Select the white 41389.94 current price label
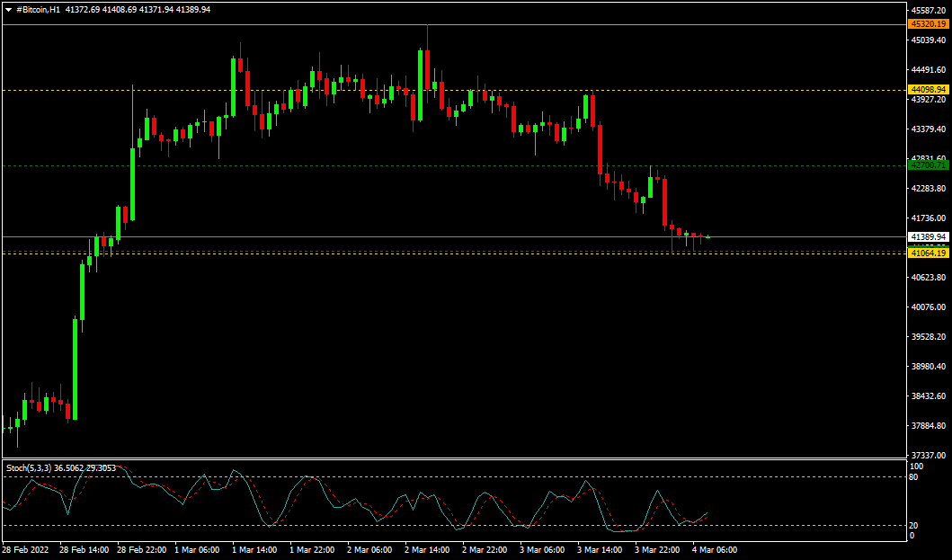 point(929,237)
